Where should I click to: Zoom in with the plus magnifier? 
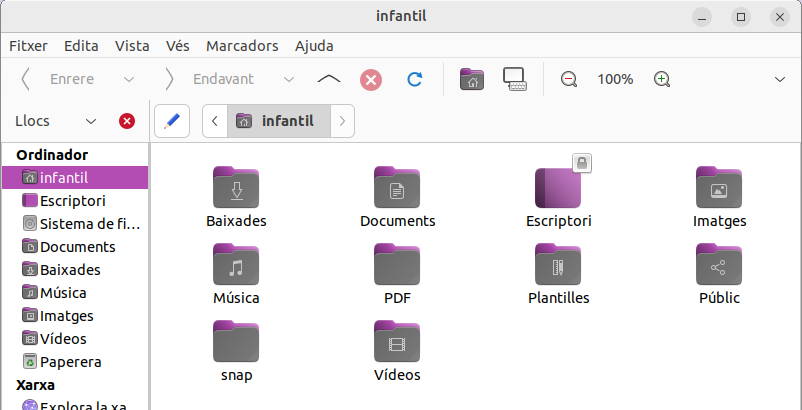click(661, 79)
